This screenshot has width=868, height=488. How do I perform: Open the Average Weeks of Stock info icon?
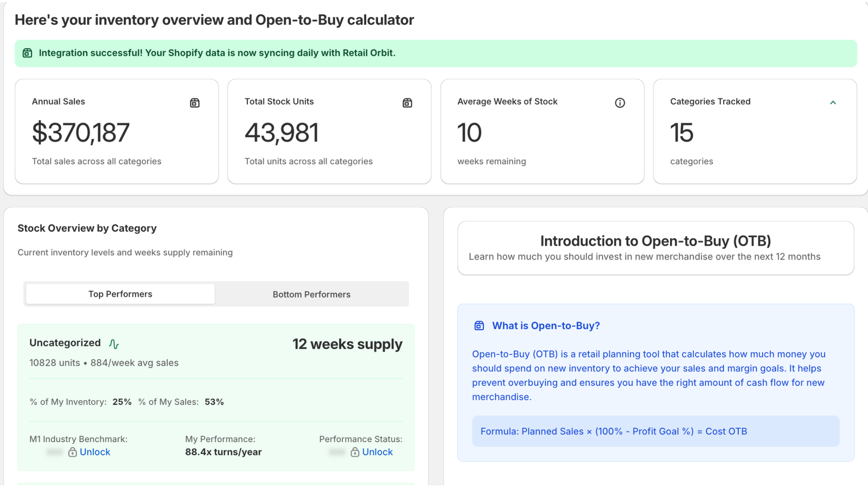point(620,102)
